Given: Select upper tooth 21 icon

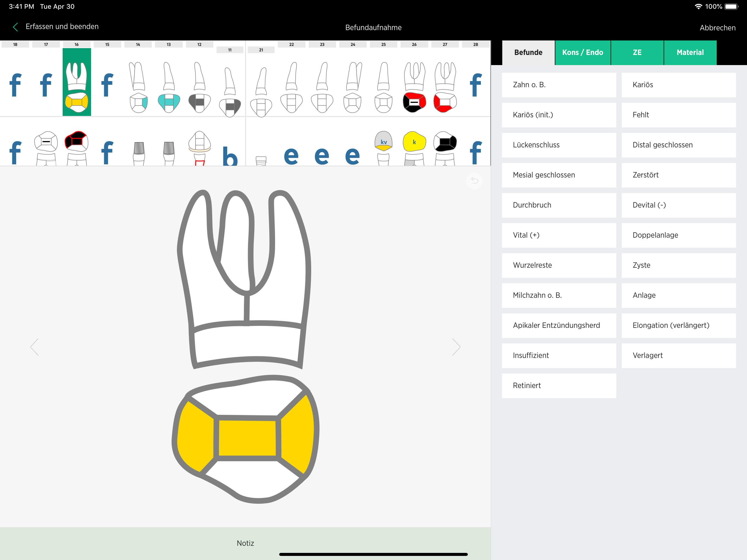Looking at the screenshot, I should click(261, 92).
